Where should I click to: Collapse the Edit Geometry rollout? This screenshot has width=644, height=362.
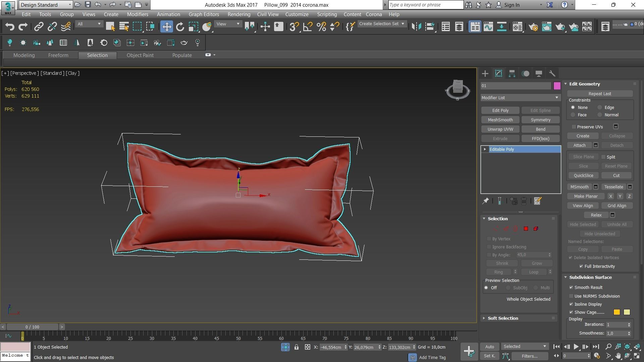(584, 84)
